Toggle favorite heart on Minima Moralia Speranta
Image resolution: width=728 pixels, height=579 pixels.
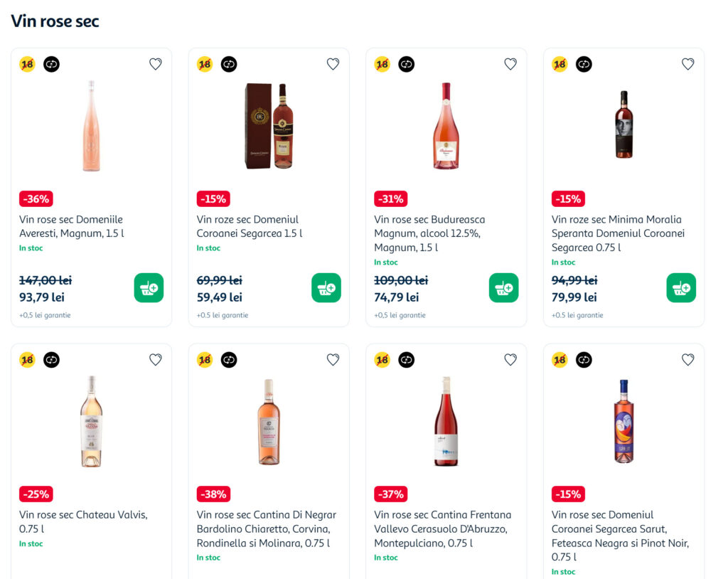pos(687,64)
